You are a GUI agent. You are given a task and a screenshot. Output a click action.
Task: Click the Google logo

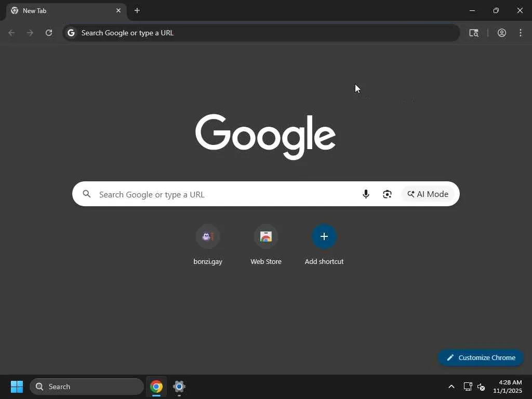pos(265,137)
